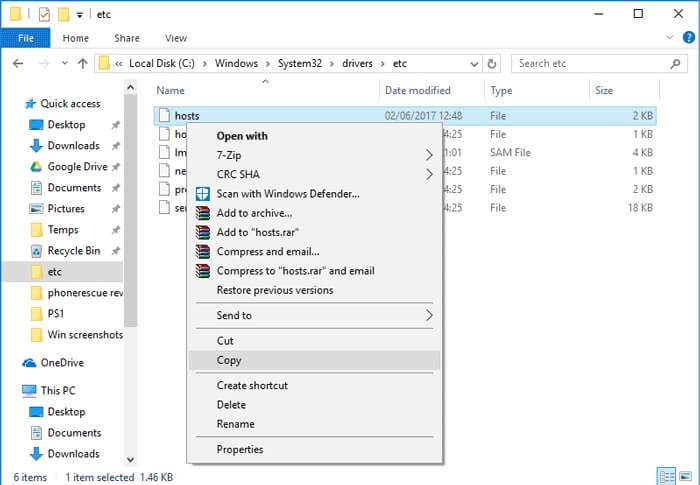700x485 pixels.
Task: Click the Back navigation arrow
Action: [x=17, y=64]
